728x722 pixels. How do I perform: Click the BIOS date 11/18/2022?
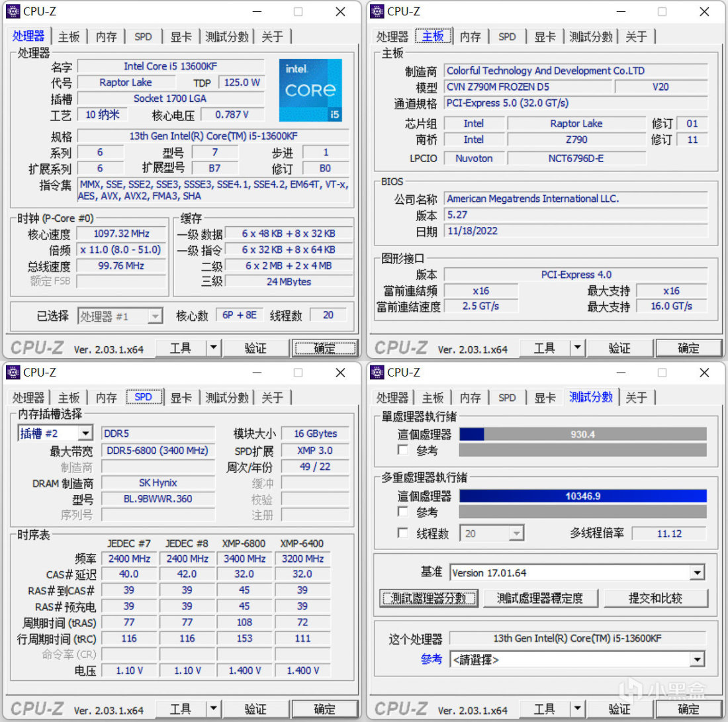coord(576,231)
